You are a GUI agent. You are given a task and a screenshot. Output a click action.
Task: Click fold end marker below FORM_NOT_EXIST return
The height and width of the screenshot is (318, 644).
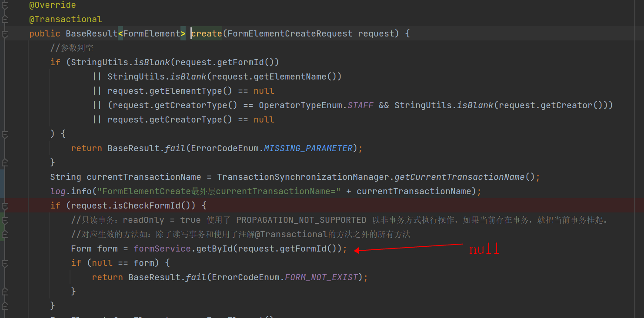click(x=5, y=291)
